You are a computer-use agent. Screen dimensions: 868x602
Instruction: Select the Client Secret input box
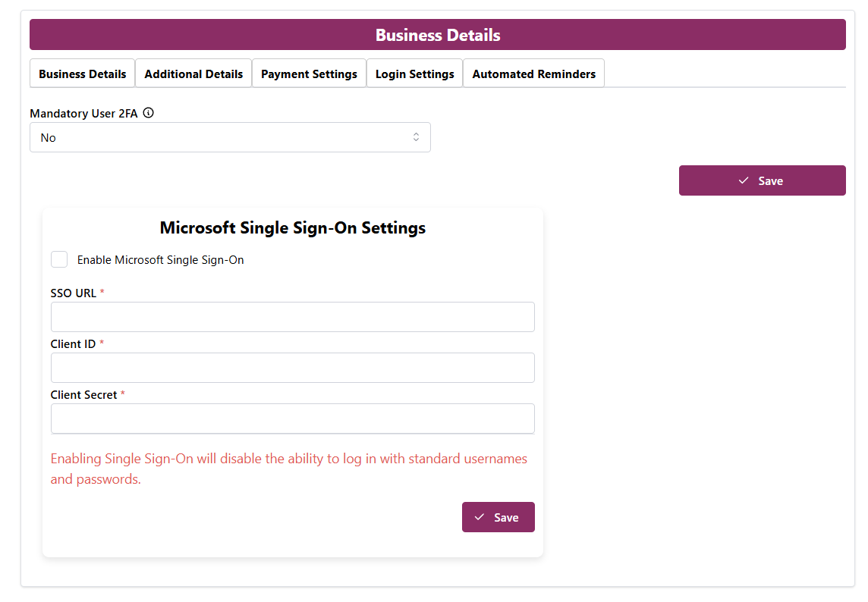tap(292, 419)
